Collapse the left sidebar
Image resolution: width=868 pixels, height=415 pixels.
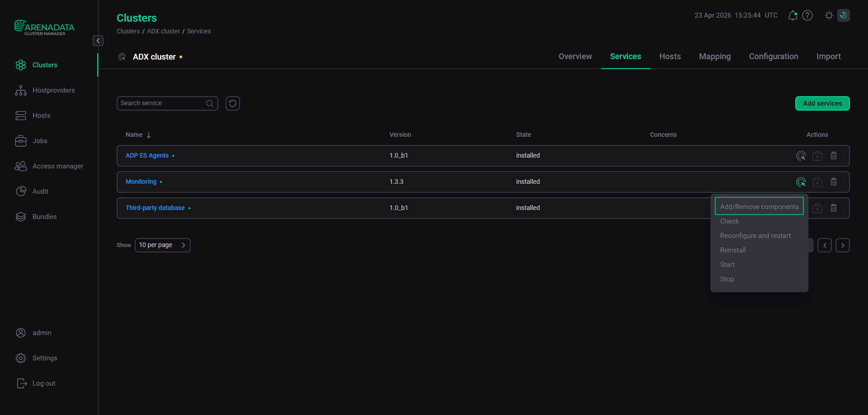(x=98, y=41)
